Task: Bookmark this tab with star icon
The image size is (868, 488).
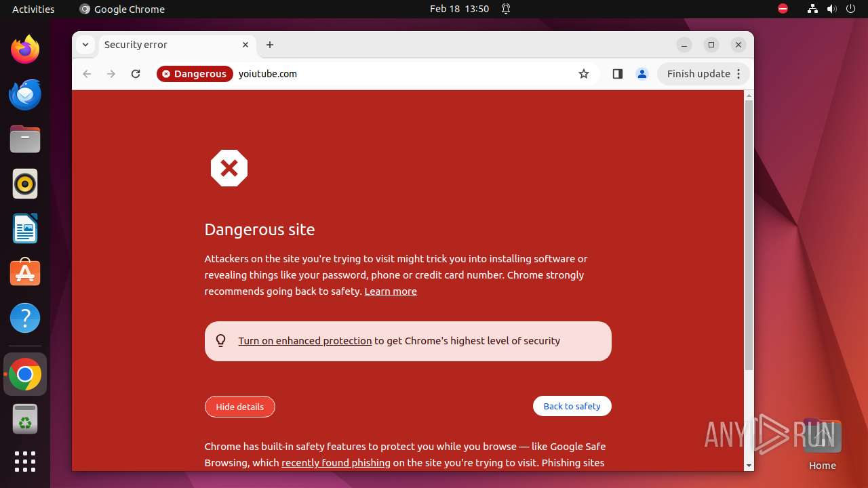Action: click(x=584, y=74)
